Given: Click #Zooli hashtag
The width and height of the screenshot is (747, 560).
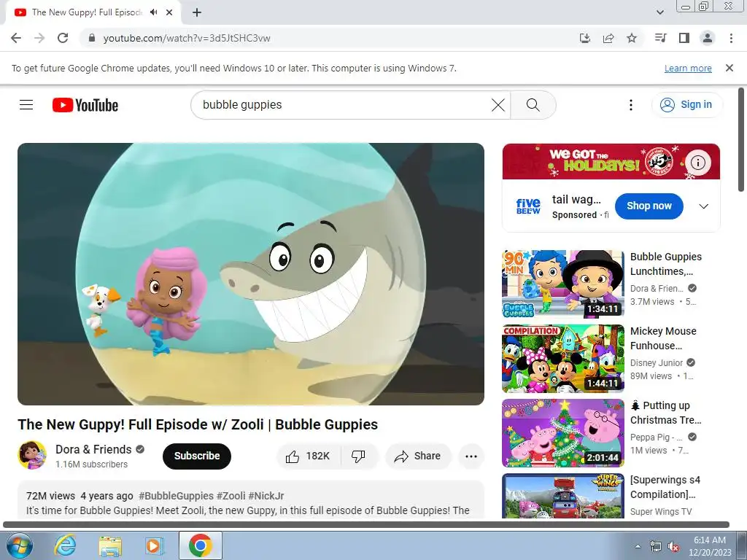Looking at the screenshot, I should [231, 496].
